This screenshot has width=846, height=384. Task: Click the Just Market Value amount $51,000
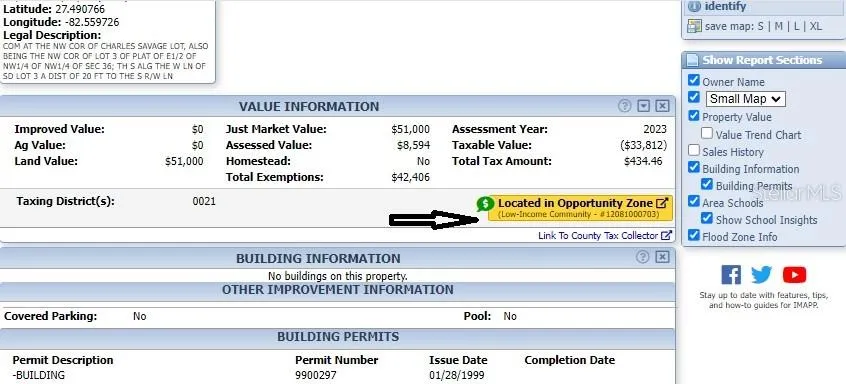[x=411, y=129]
